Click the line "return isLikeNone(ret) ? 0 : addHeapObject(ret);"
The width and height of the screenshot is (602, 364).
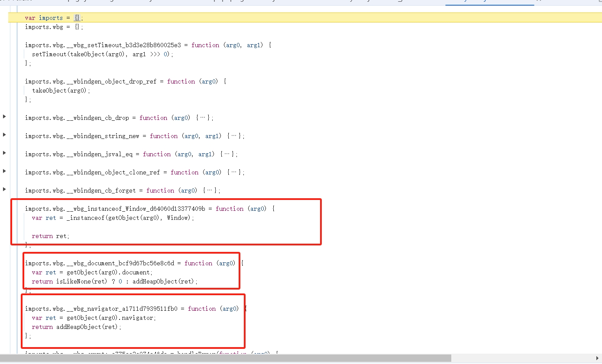click(x=115, y=281)
